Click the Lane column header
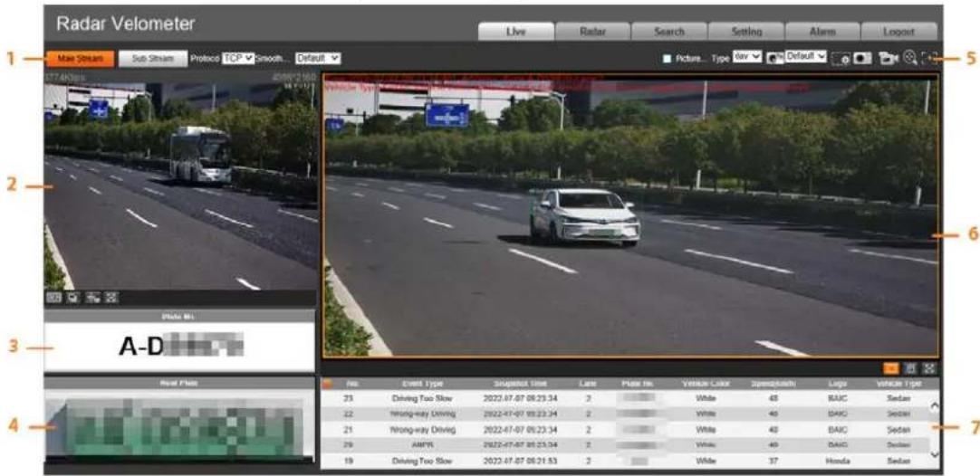Screen dimensions: 980x476 588,384
